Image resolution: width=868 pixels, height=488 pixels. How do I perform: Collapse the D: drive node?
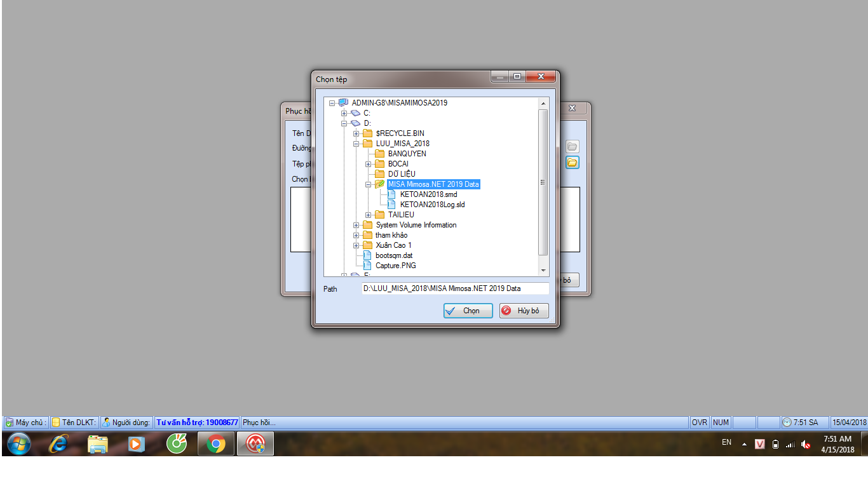(x=344, y=123)
